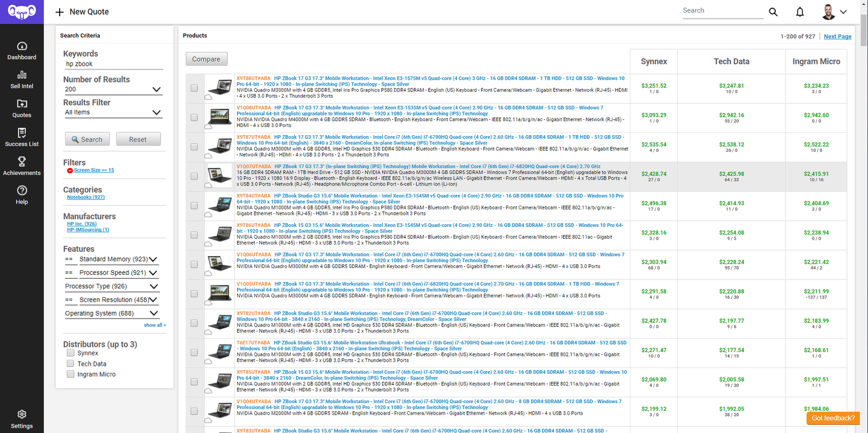Open the Dashboard sidebar icon
The height and width of the screenshot is (433, 868).
[22, 46]
